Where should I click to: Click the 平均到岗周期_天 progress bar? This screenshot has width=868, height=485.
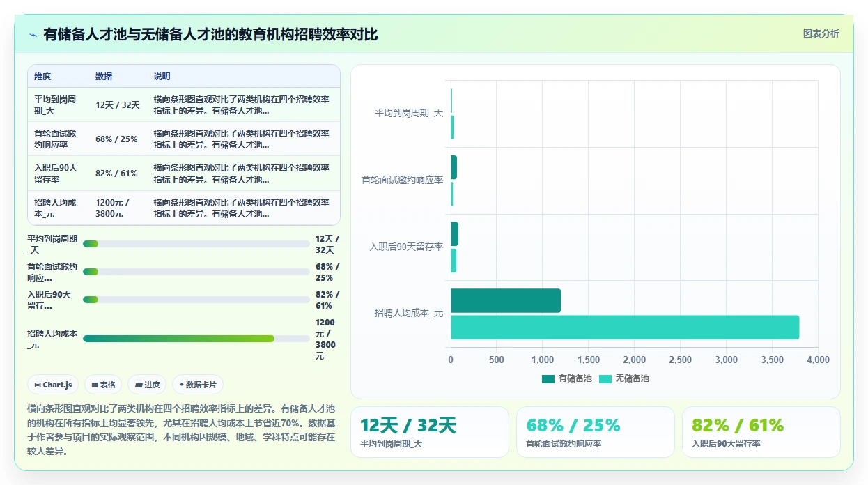[196, 244]
